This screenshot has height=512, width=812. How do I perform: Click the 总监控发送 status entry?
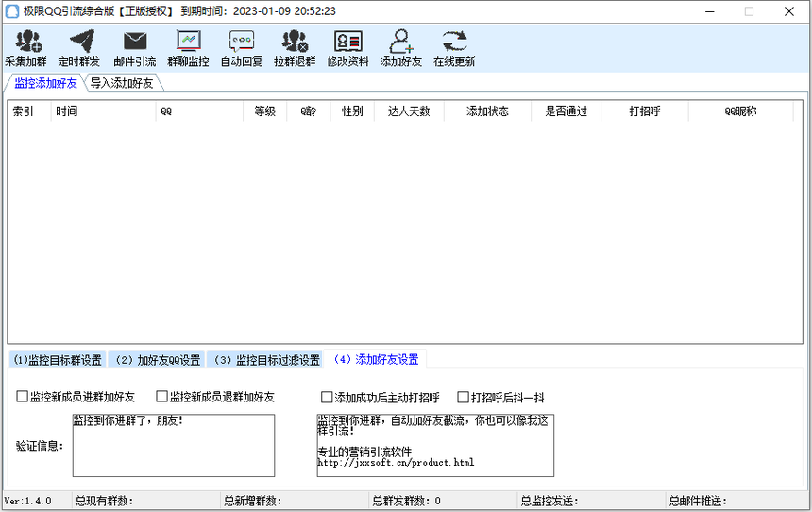pyautogui.click(x=549, y=501)
